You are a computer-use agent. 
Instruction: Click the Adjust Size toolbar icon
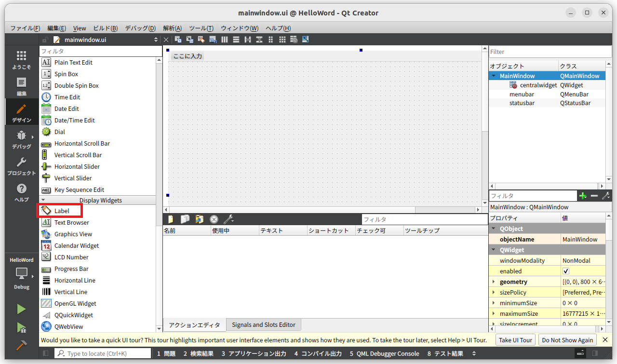[305, 39]
